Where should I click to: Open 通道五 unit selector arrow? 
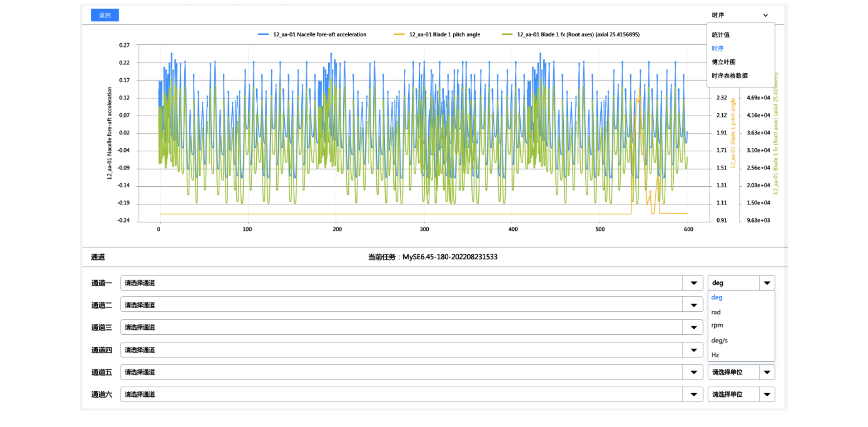pyautogui.click(x=767, y=372)
